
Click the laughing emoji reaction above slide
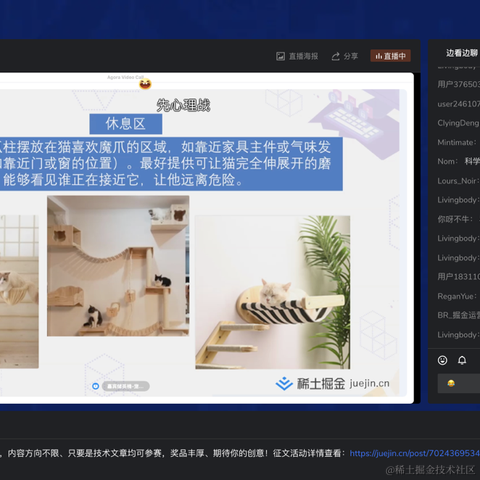tap(145, 84)
